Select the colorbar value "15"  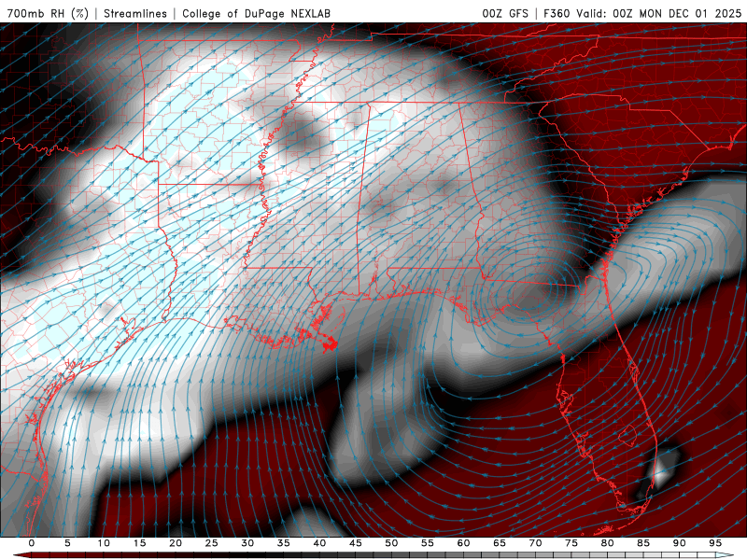(x=139, y=543)
